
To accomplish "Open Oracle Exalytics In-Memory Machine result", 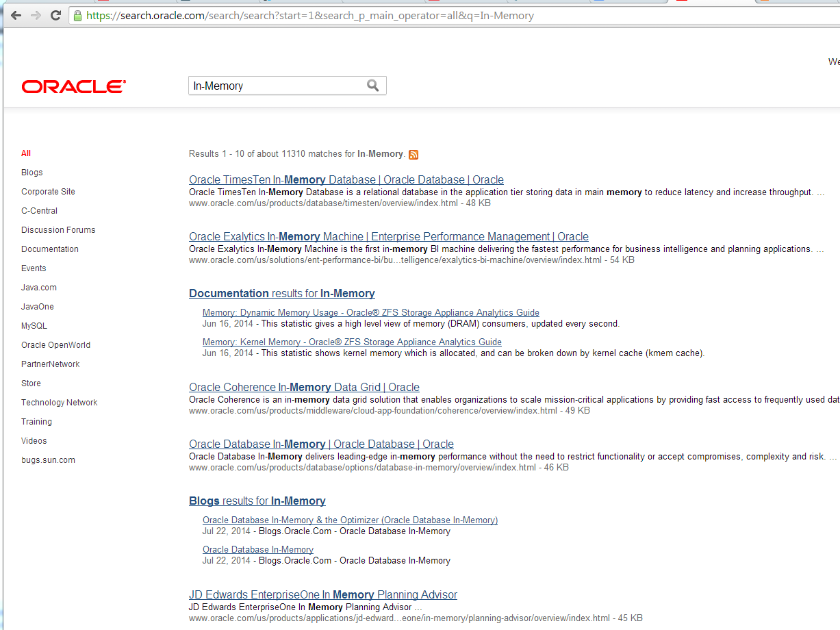I will tap(388, 237).
